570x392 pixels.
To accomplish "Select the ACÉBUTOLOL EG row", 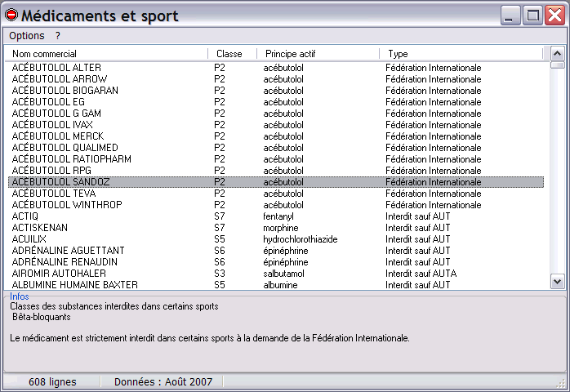I will [x=276, y=102].
